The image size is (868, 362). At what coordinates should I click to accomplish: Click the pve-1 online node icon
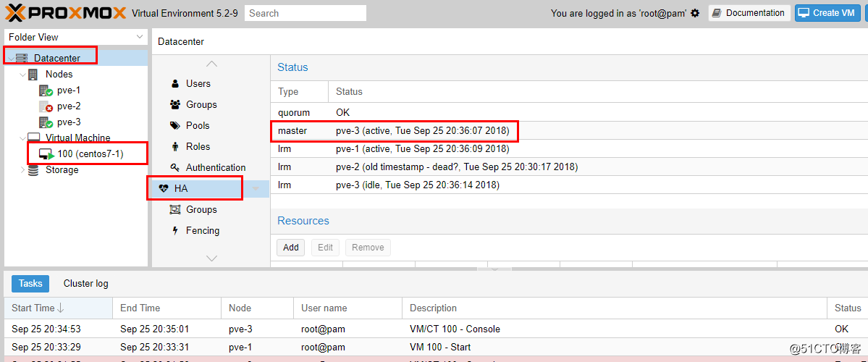pyautogui.click(x=46, y=90)
